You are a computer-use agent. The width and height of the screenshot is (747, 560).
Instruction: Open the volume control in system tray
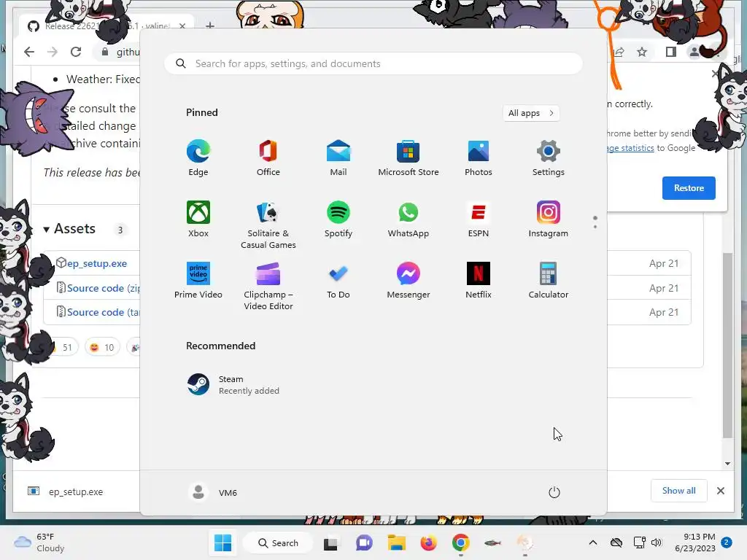(x=657, y=542)
